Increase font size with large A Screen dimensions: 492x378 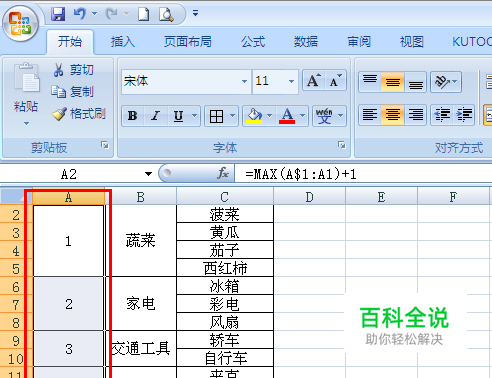pyautogui.click(x=313, y=81)
